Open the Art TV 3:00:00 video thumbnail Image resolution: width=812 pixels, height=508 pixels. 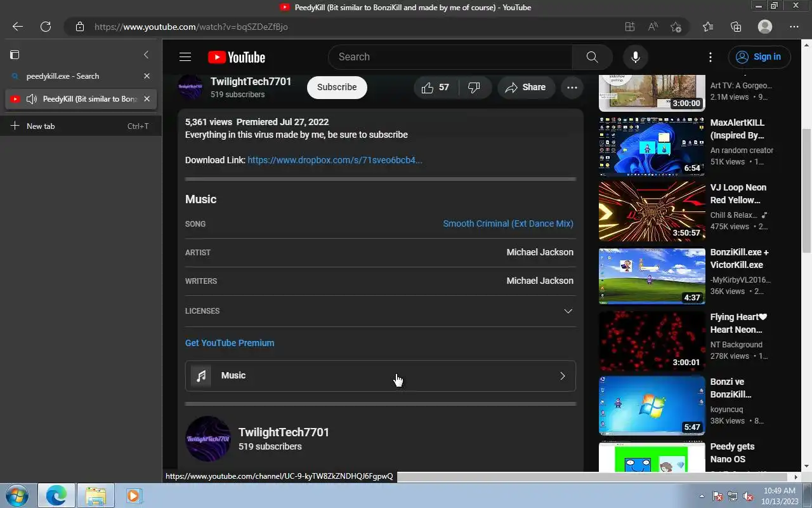[652, 93]
